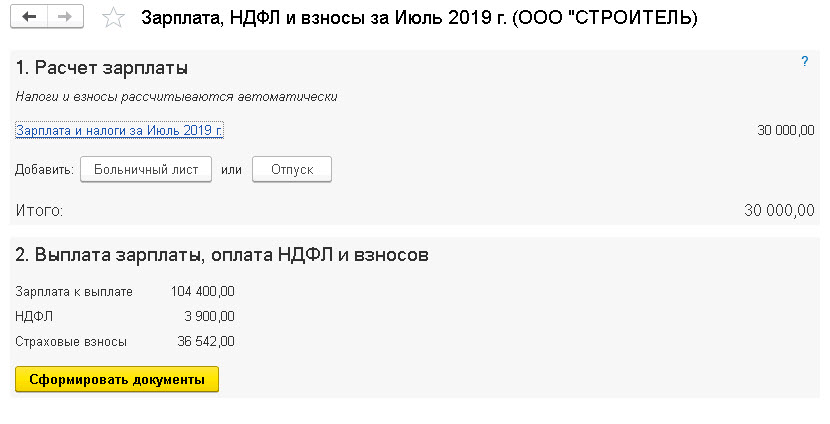830x424 pixels.
Task: Click the НДФЛ amount 3 900,00
Action: [x=210, y=317]
